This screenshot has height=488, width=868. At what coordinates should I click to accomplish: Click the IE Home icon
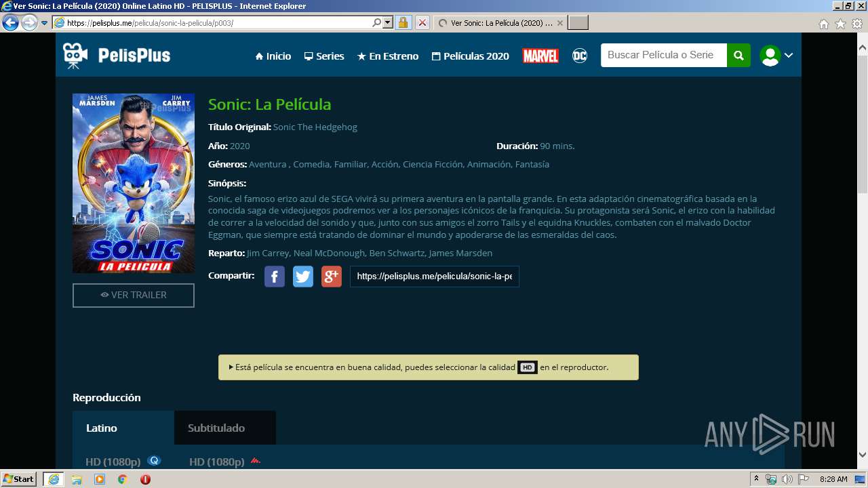(x=823, y=24)
